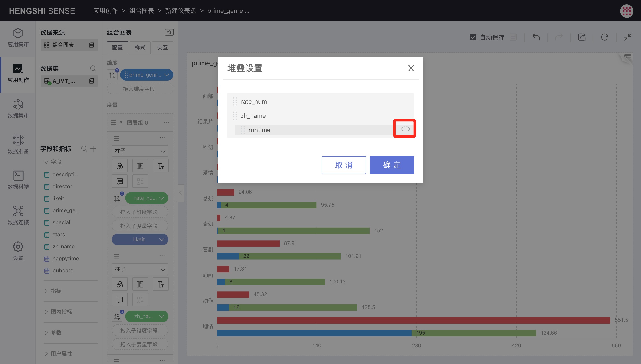Collapse the config panel with side arrow

(x=181, y=193)
